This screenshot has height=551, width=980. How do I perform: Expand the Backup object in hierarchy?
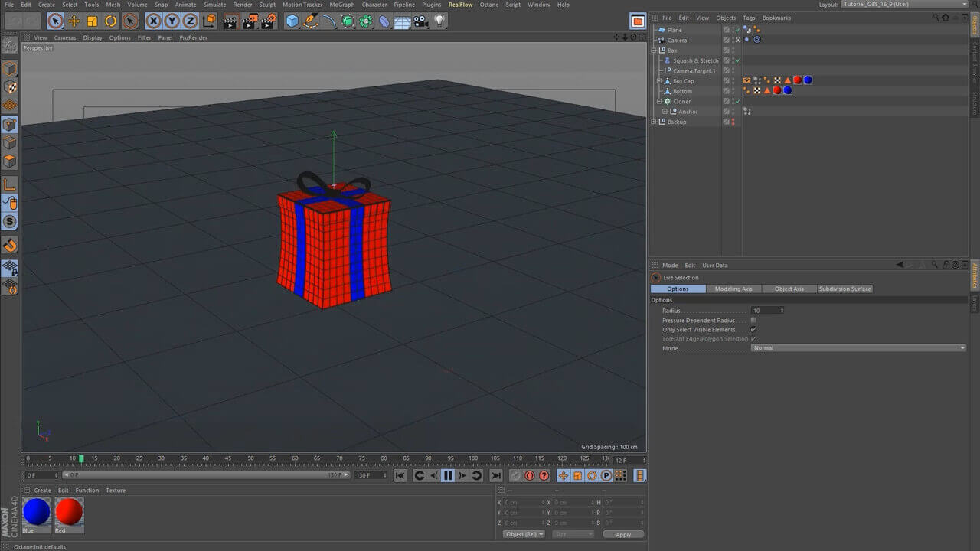[x=654, y=122]
